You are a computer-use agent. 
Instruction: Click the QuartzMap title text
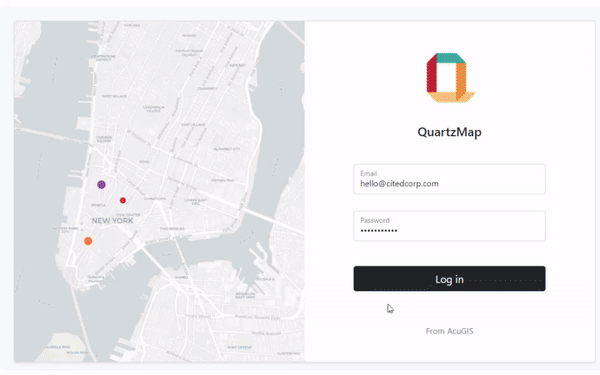pyautogui.click(x=449, y=132)
